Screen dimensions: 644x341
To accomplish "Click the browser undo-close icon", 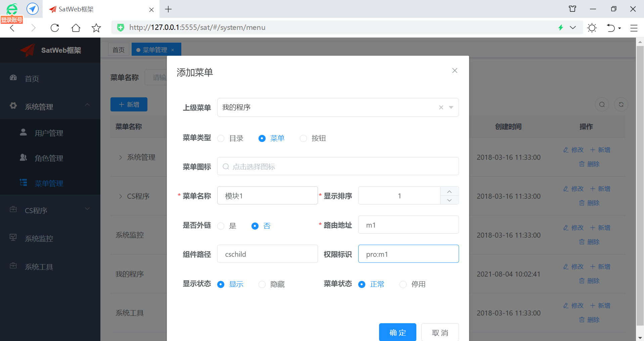I will [611, 28].
